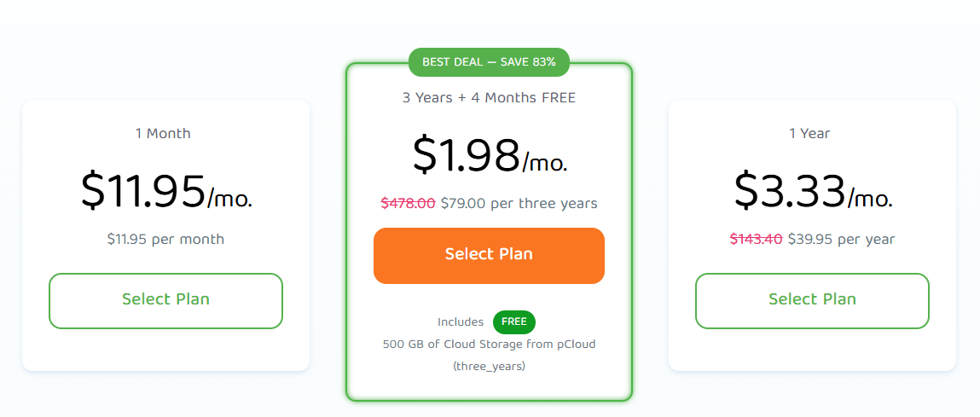Choose the orange Select Plan button
980x417 pixels.
click(x=489, y=255)
